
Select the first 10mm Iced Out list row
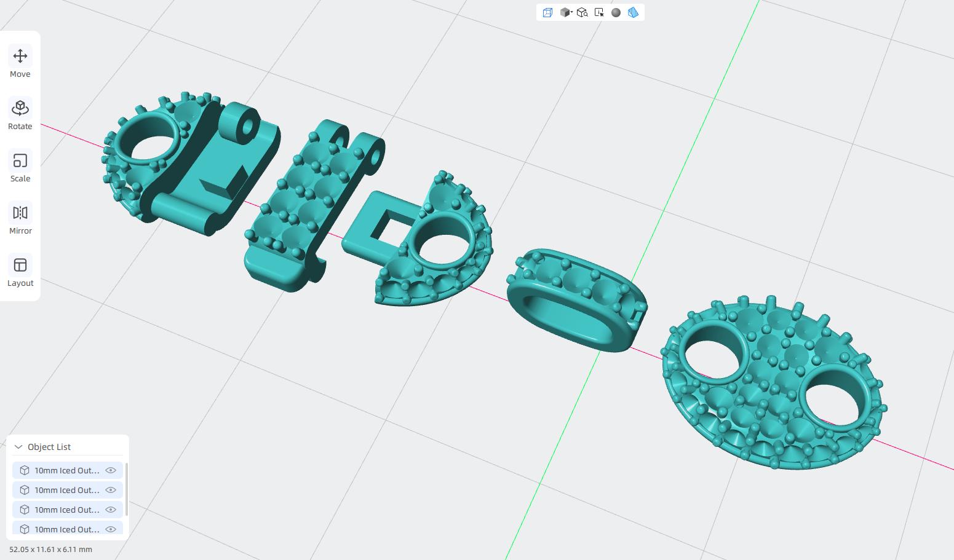68,470
